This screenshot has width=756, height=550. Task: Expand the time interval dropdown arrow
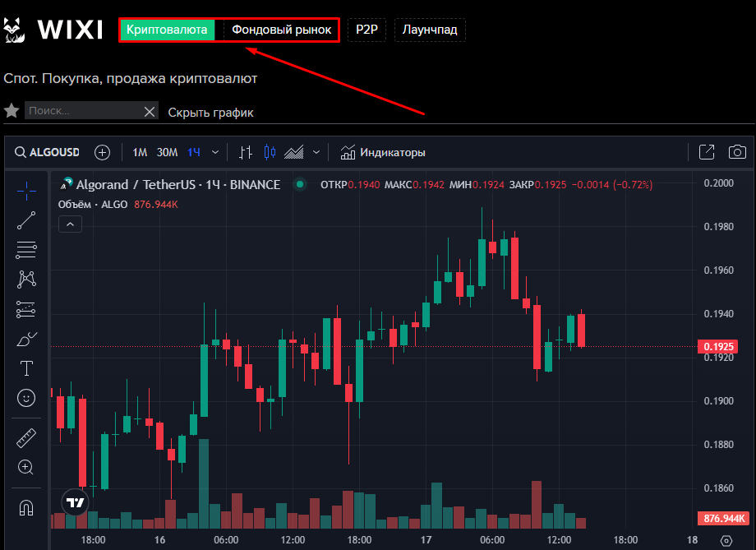(215, 152)
